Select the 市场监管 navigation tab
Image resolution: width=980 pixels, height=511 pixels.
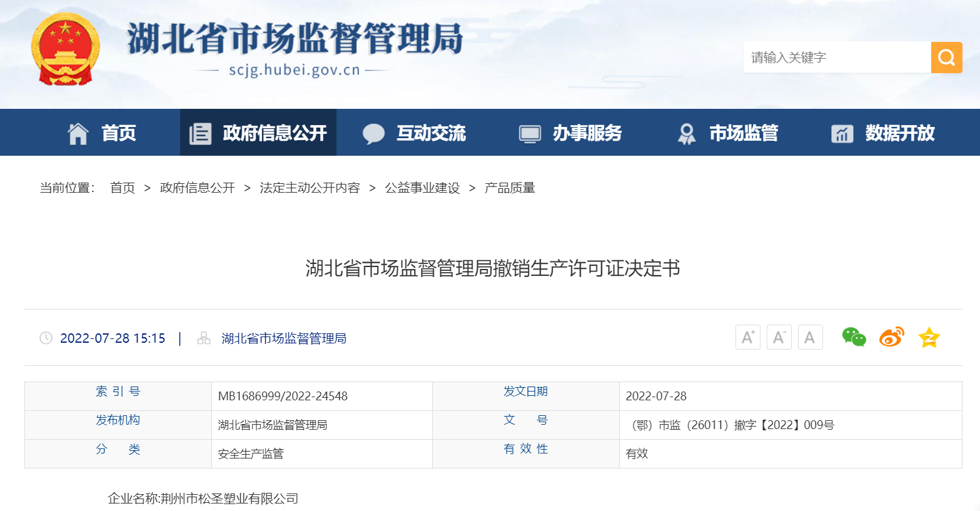click(727, 133)
